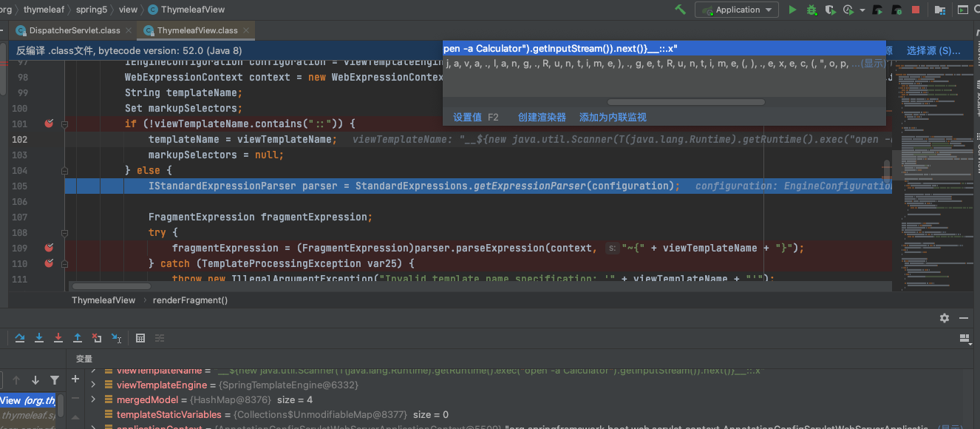Expand the mergedModel variable node

93,400
